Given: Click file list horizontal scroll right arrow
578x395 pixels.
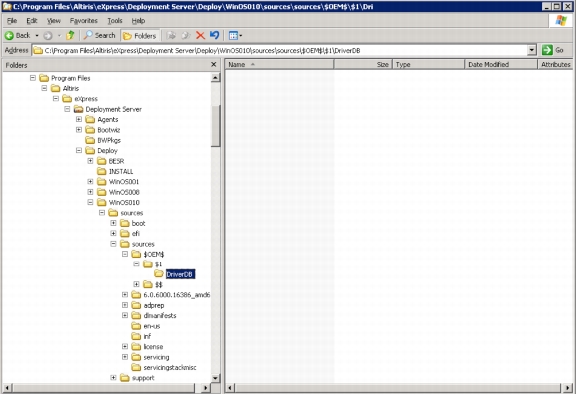Looking at the screenshot, I should (568, 388).
